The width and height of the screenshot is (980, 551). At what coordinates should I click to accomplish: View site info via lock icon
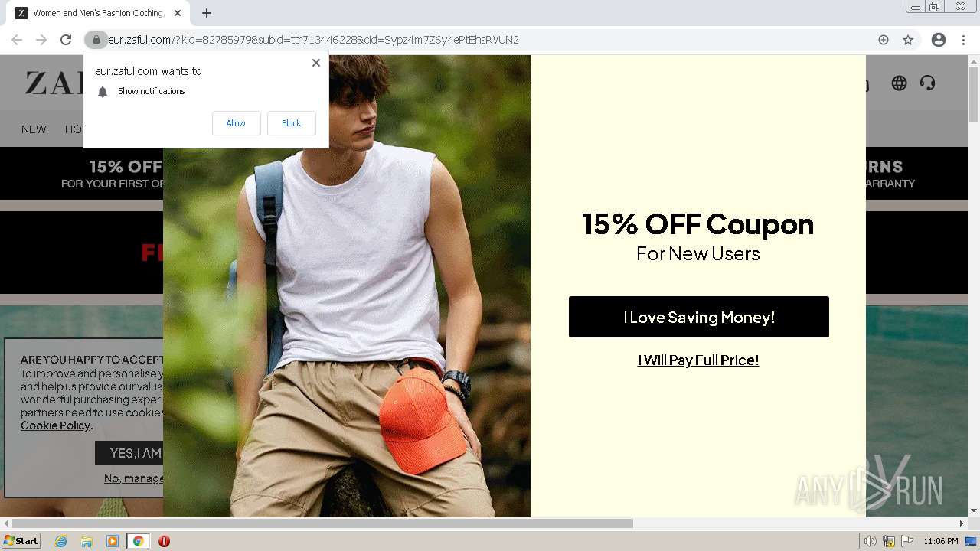(x=96, y=40)
